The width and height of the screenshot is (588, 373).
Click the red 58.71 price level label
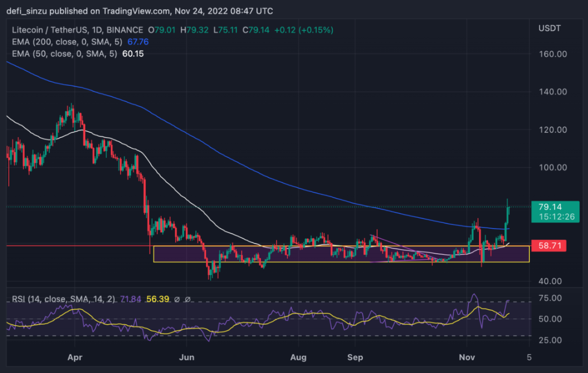(x=549, y=246)
